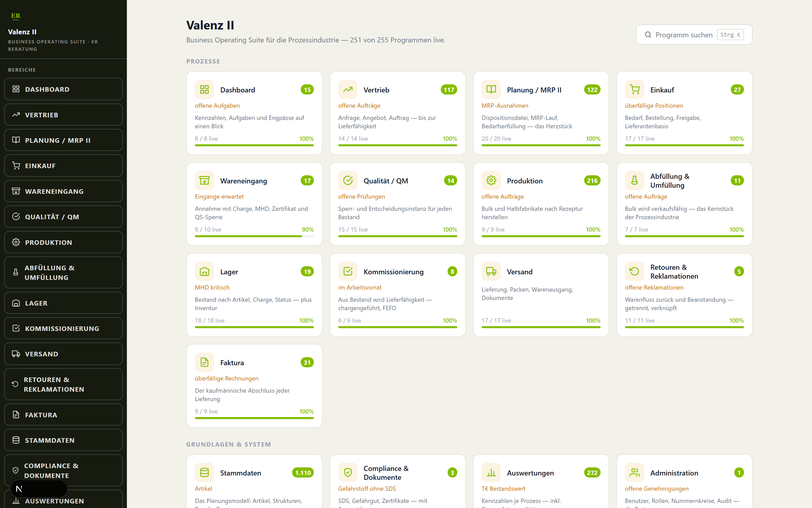Click "im Arbeitsvorrat" on the Kommissionierung card

pyautogui.click(x=360, y=288)
